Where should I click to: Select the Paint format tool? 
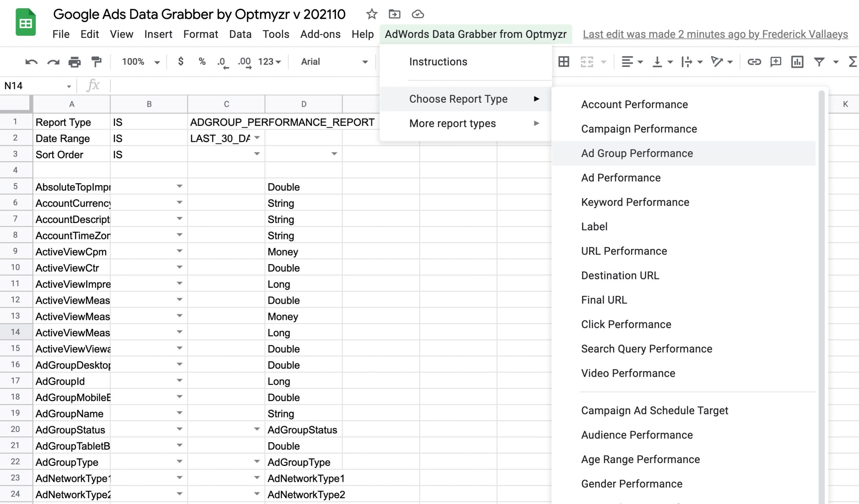(x=96, y=62)
